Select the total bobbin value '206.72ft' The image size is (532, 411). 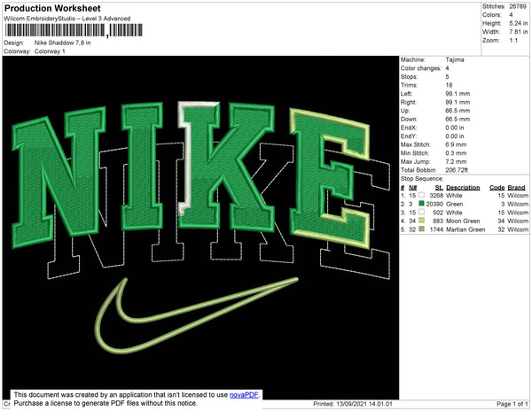tap(457, 170)
